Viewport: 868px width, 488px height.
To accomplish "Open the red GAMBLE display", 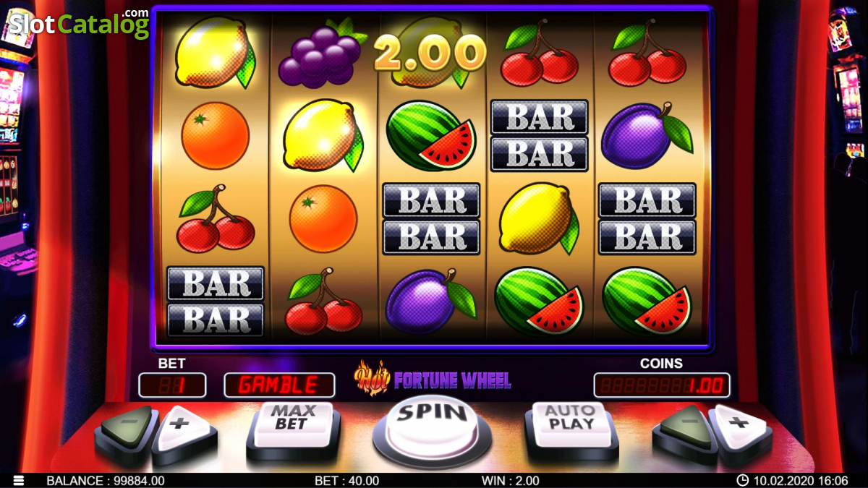I will click(278, 385).
